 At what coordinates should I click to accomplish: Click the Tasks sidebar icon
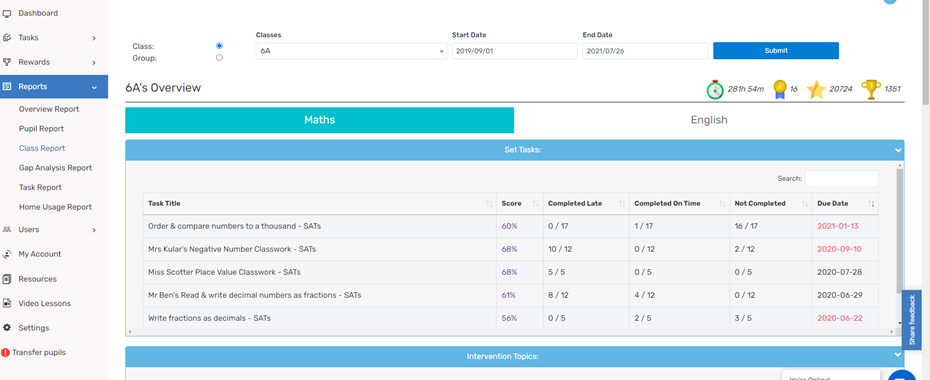pyautogui.click(x=7, y=37)
